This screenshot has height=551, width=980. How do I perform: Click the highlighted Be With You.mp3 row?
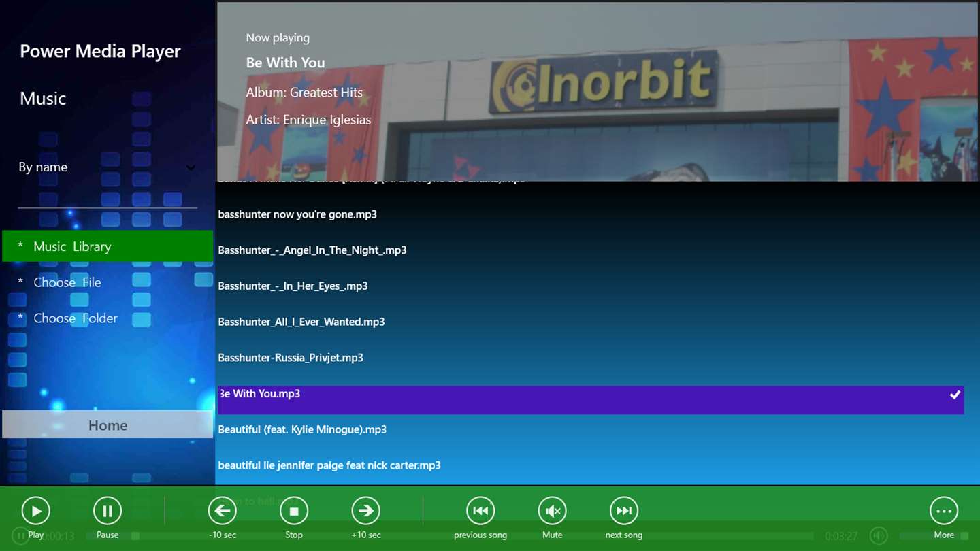click(591, 400)
